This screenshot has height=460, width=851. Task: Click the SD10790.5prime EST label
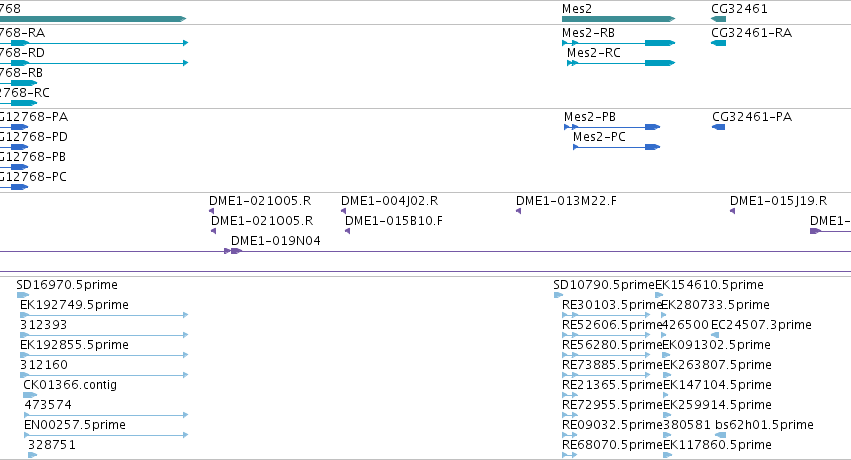point(604,285)
